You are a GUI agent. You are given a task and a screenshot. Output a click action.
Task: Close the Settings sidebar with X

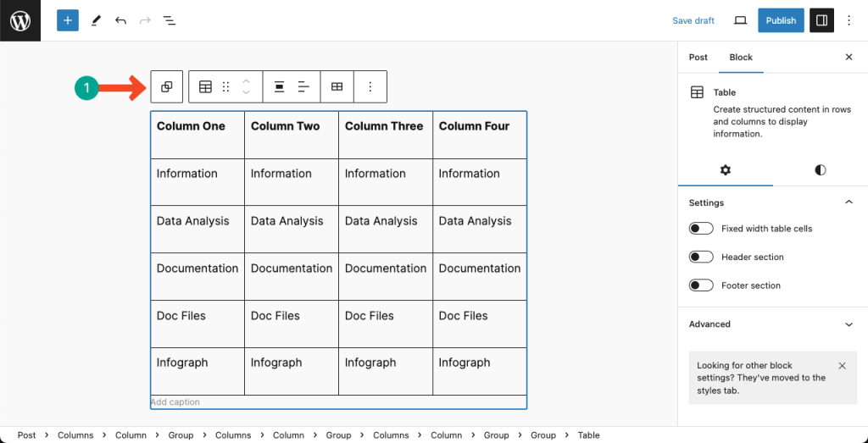849,57
